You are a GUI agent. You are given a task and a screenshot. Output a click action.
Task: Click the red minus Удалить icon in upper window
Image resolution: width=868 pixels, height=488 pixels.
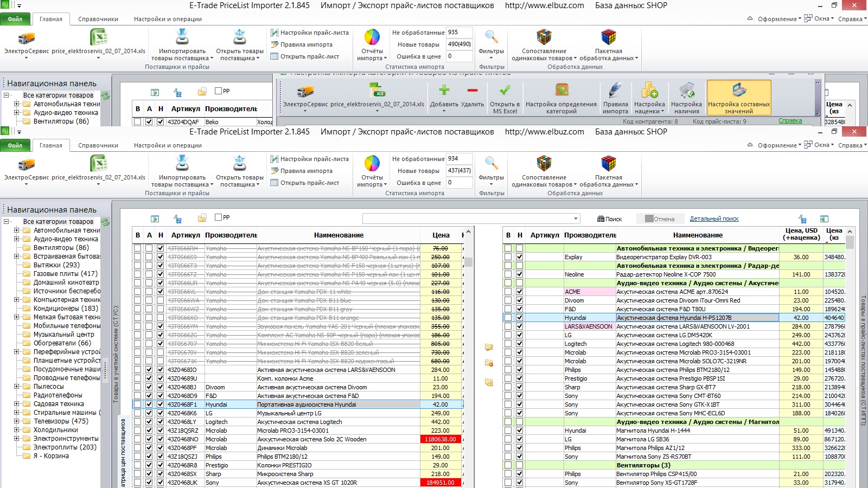click(x=473, y=91)
